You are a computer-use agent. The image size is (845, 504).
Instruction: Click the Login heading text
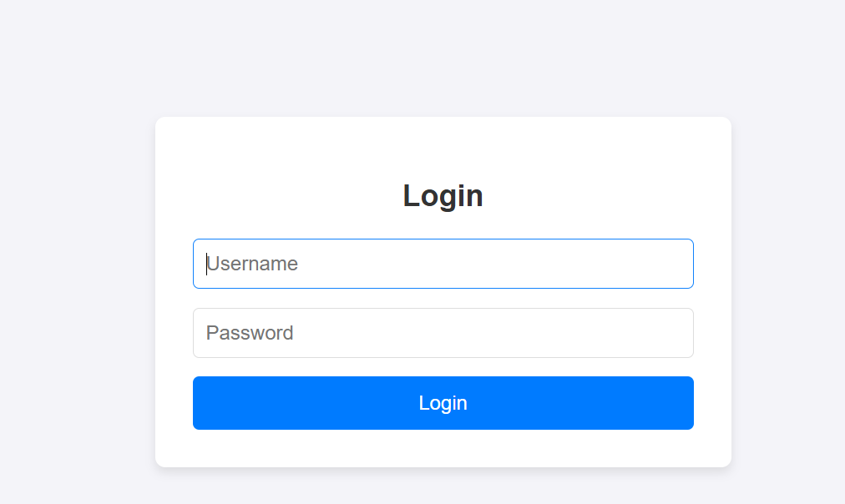click(x=443, y=195)
